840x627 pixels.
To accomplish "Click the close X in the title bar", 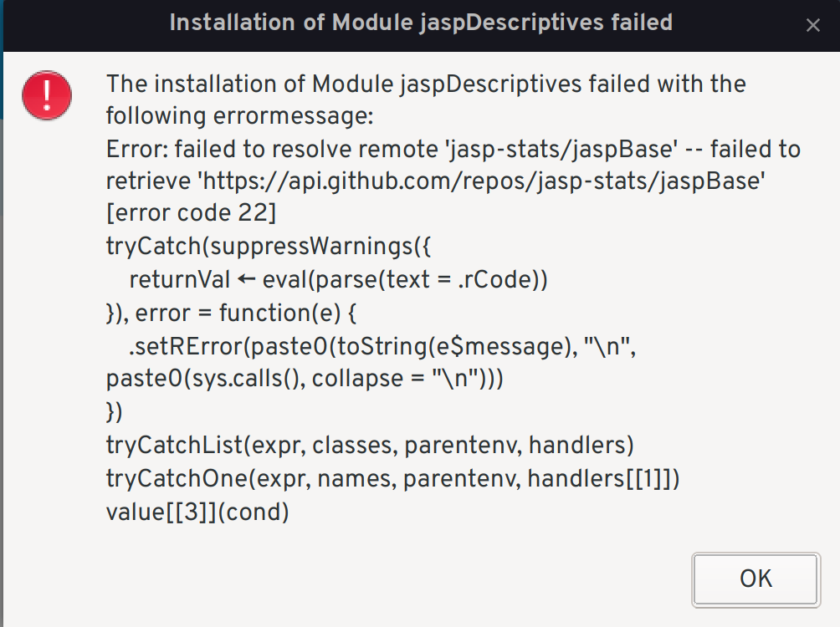I will click(812, 25).
